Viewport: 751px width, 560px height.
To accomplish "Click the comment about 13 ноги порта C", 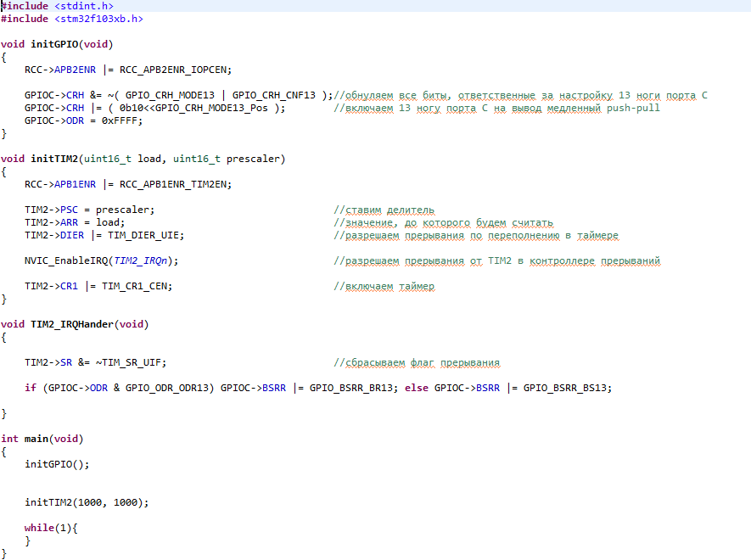I will 520,95.
